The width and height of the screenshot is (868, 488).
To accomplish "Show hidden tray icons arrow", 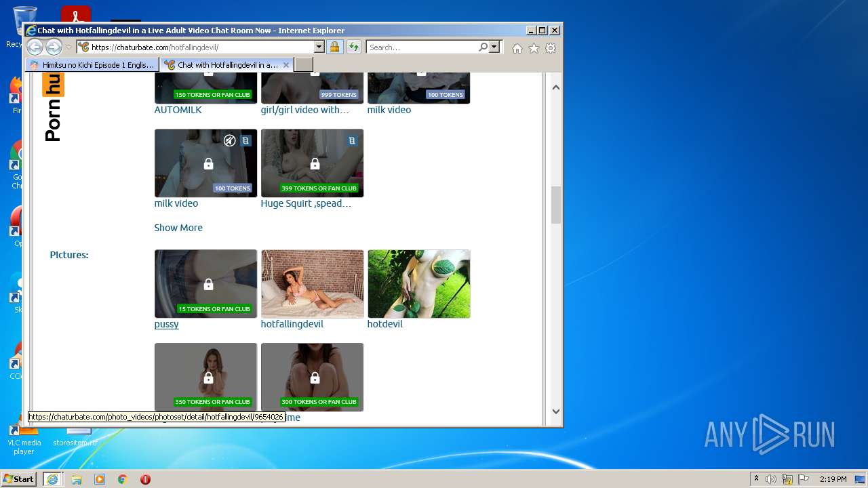I will pyautogui.click(x=756, y=479).
